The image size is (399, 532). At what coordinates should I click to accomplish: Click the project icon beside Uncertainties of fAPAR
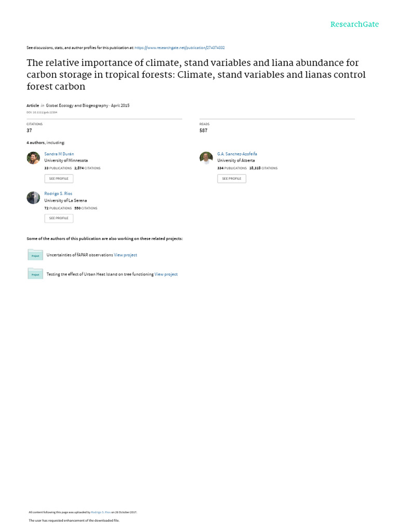tap(35, 255)
